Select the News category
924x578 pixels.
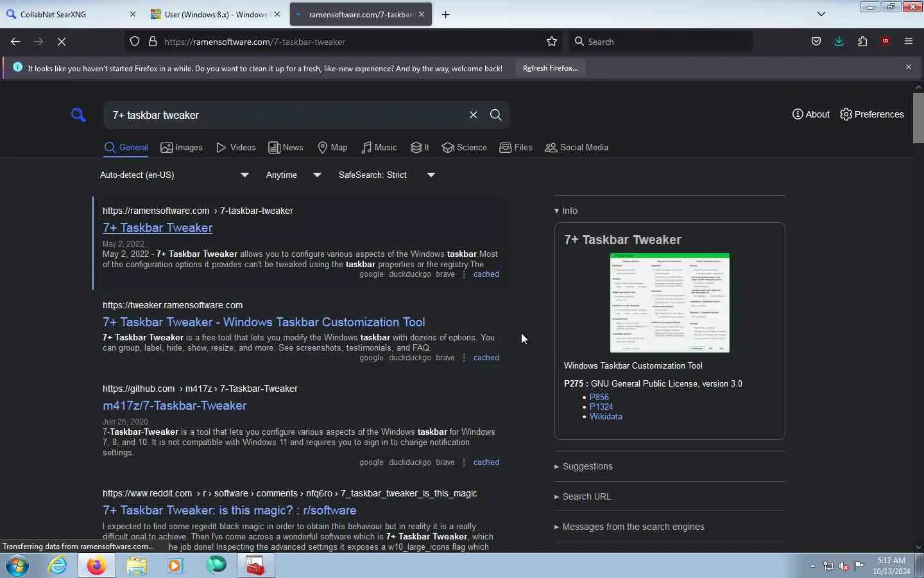[x=286, y=148]
